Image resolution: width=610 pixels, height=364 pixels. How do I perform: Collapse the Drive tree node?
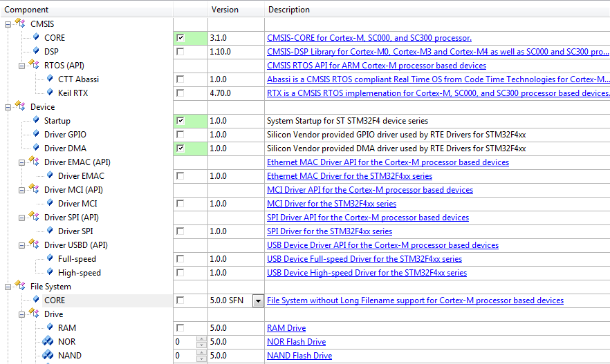[22, 314]
